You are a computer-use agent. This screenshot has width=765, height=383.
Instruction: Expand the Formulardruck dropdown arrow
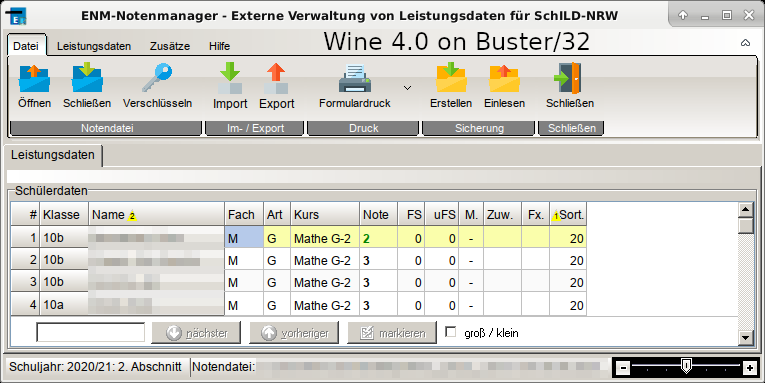407,88
